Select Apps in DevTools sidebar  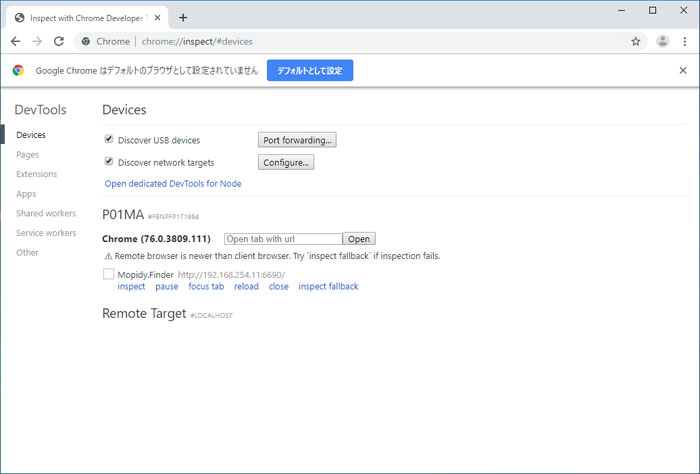pyautogui.click(x=26, y=194)
